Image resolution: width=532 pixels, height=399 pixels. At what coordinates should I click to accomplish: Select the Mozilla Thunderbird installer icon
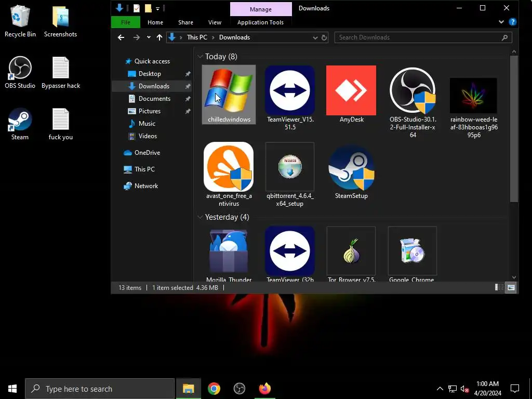tap(229, 251)
